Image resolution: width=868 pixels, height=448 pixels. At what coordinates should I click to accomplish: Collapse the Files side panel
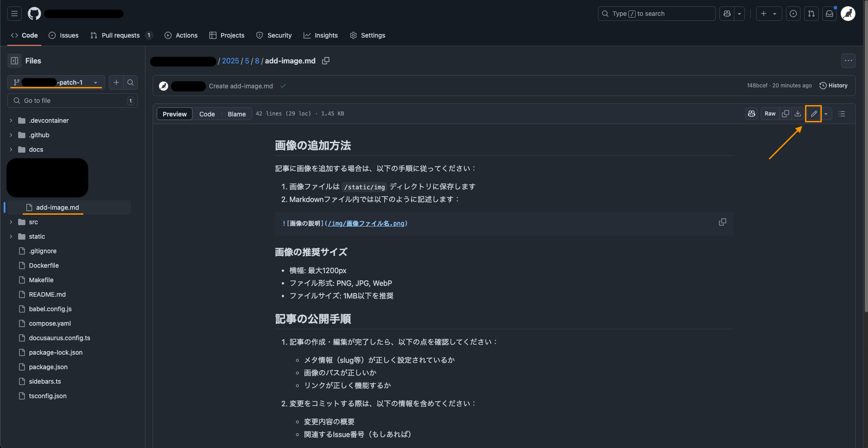coord(14,61)
